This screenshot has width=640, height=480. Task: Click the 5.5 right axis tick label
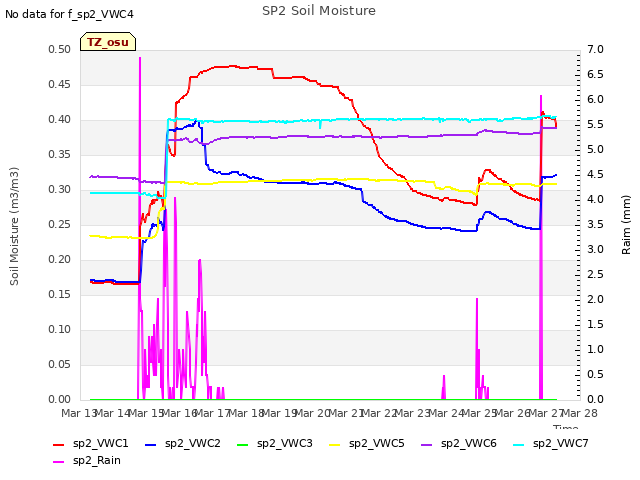coord(595,124)
